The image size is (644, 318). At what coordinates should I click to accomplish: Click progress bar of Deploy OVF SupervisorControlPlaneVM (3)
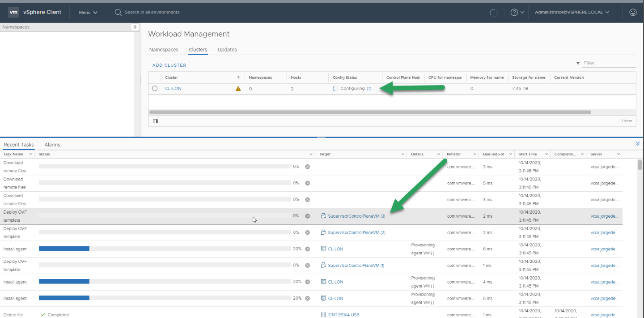tap(165, 216)
